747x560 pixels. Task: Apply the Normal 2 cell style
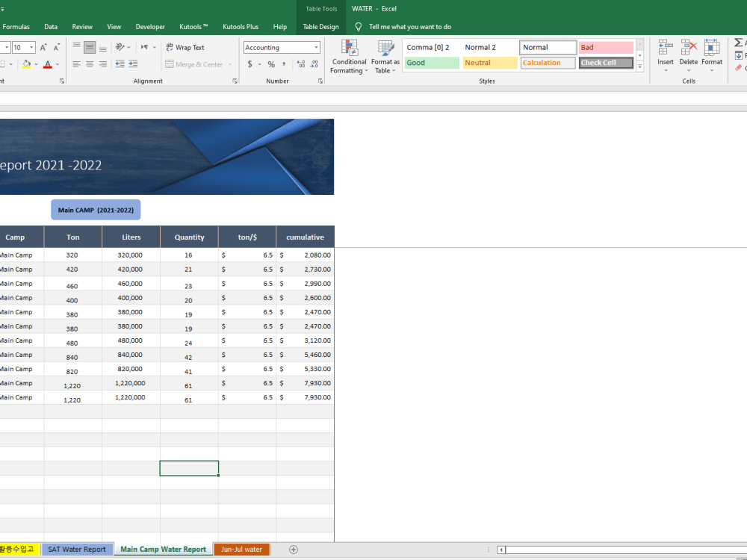490,47
